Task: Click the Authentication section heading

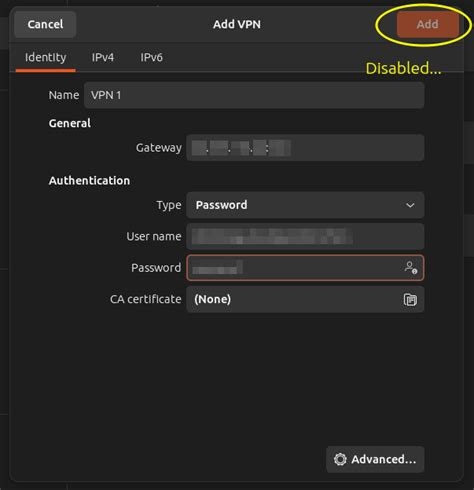Action: 89,181
